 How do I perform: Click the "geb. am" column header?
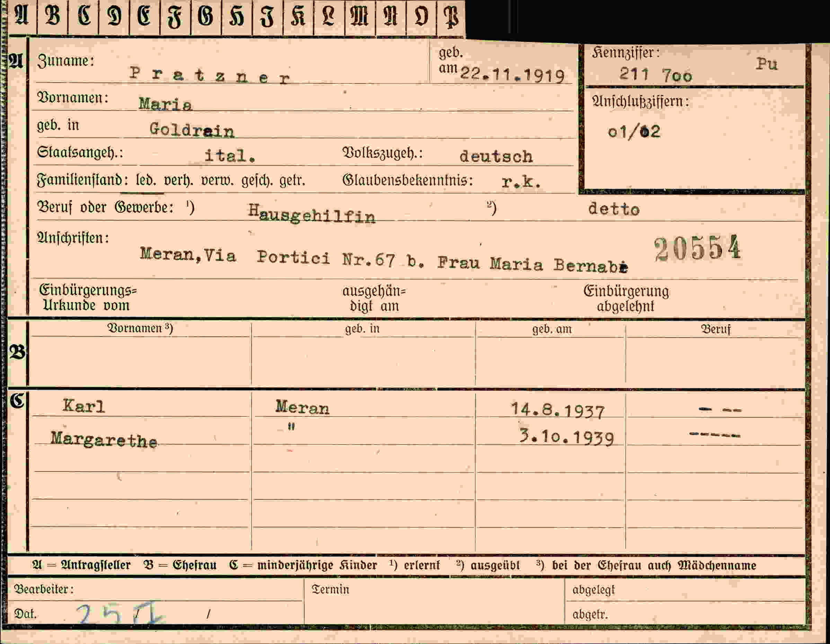(552, 329)
